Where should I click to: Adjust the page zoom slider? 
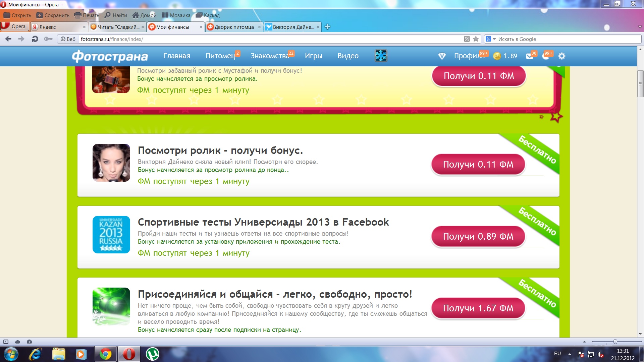(615, 342)
